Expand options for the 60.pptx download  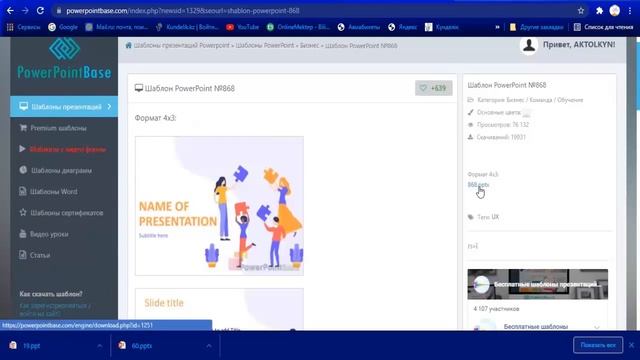209,346
